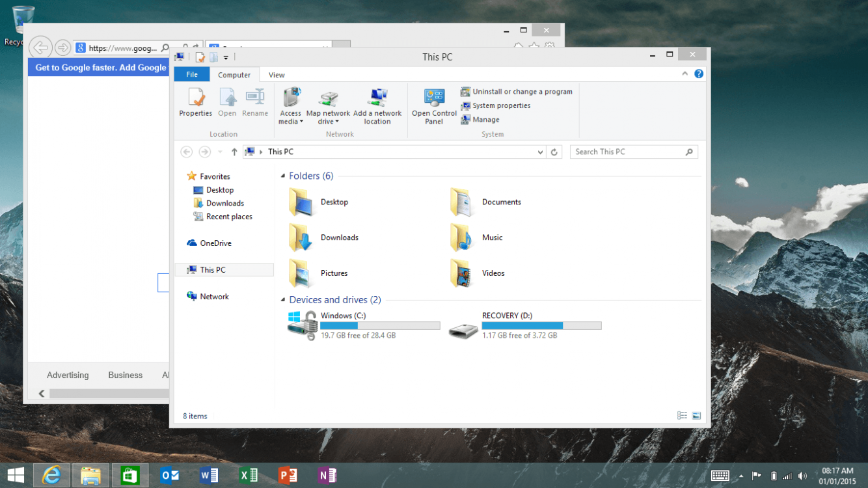Viewport: 868px width, 488px height.
Task: Select the Windows (C:) drive
Action: tap(364, 325)
